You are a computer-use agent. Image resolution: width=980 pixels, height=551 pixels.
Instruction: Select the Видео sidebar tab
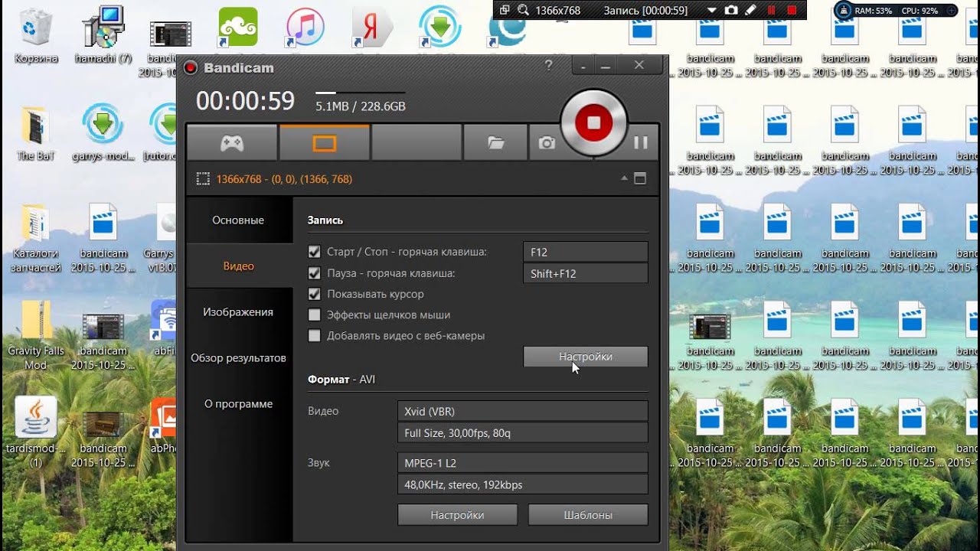pos(238,266)
